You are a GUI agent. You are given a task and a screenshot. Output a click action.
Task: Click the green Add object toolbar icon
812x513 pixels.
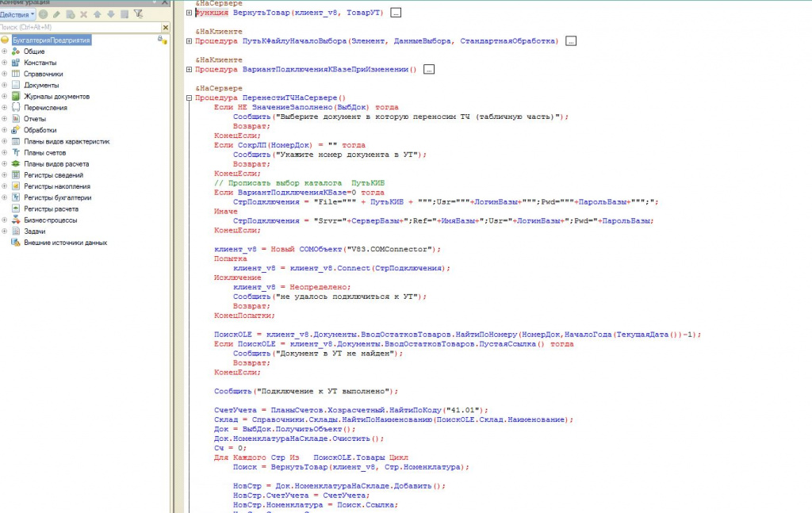tap(43, 14)
